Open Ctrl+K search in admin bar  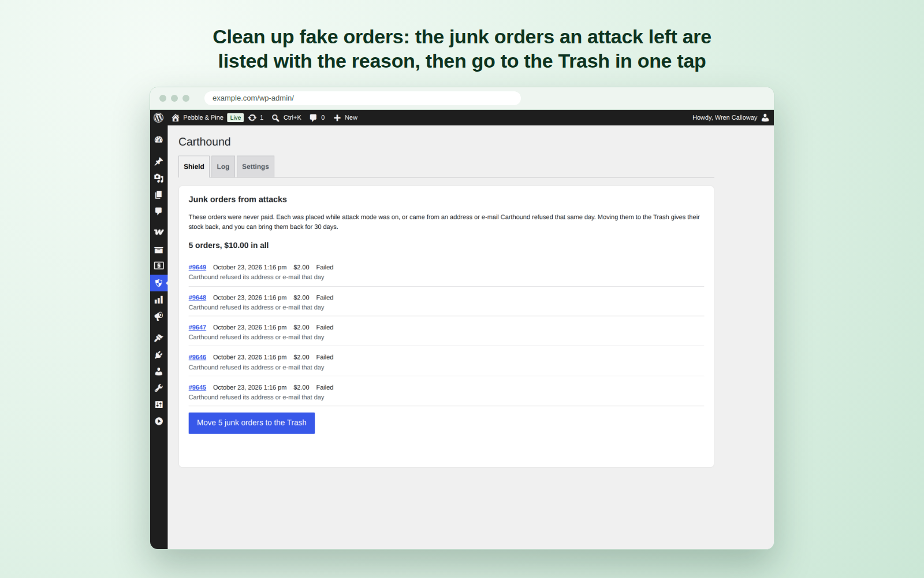pos(287,117)
